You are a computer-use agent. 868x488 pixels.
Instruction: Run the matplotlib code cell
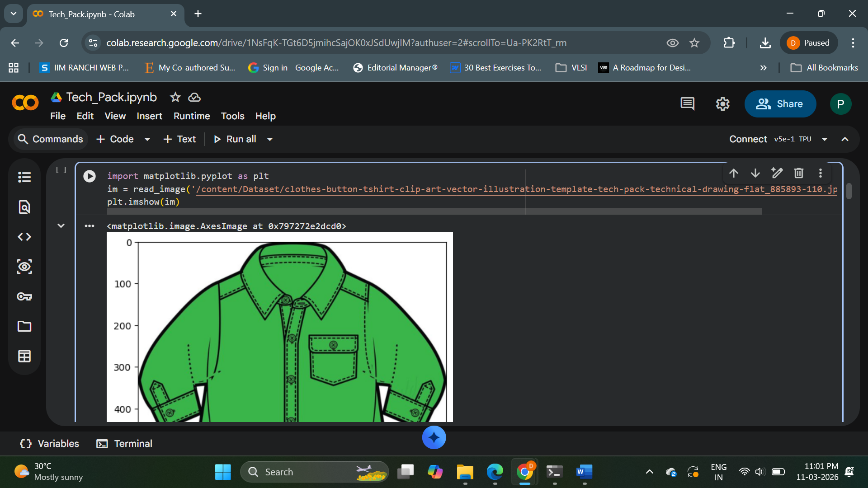pos(90,176)
